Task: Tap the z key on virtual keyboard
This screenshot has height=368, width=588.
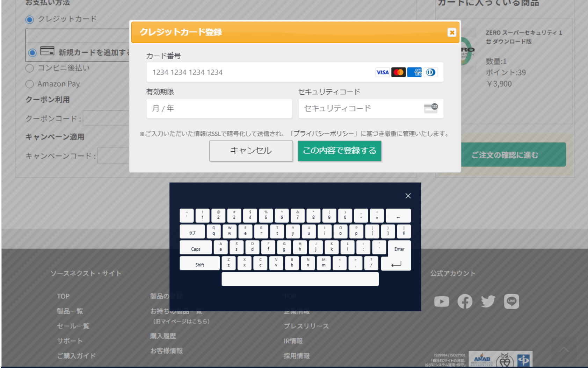Action: click(228, 264)
